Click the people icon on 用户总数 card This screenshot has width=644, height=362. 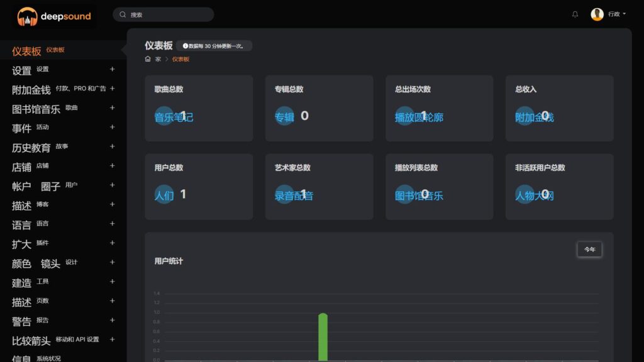(x=165, y=195)
